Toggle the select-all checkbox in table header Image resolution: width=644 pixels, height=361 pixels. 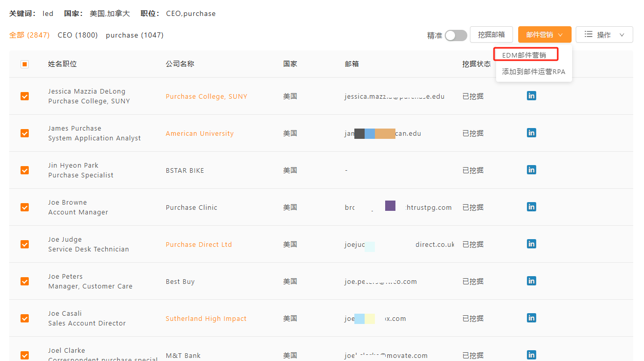click(x=25, y=64)
